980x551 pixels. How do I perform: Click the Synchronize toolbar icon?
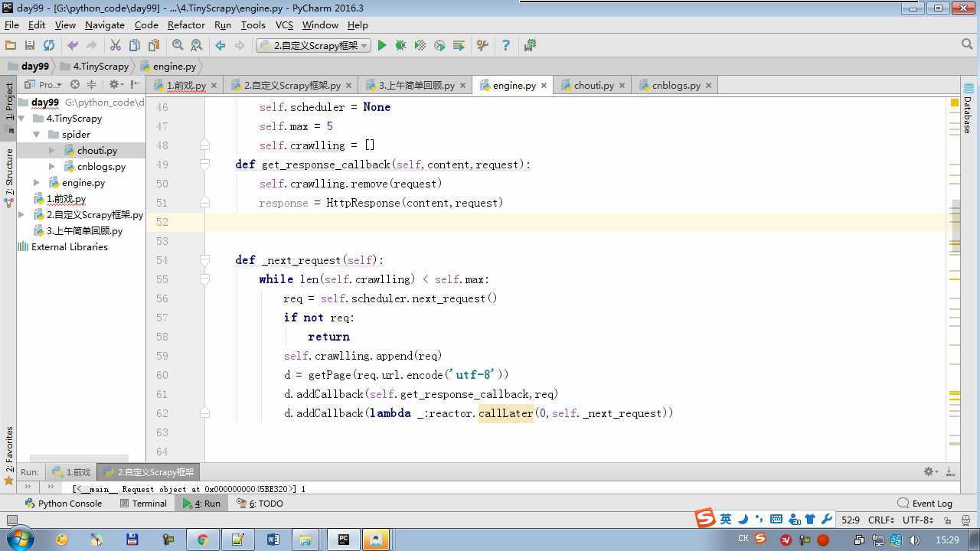(x=49, y=46)
